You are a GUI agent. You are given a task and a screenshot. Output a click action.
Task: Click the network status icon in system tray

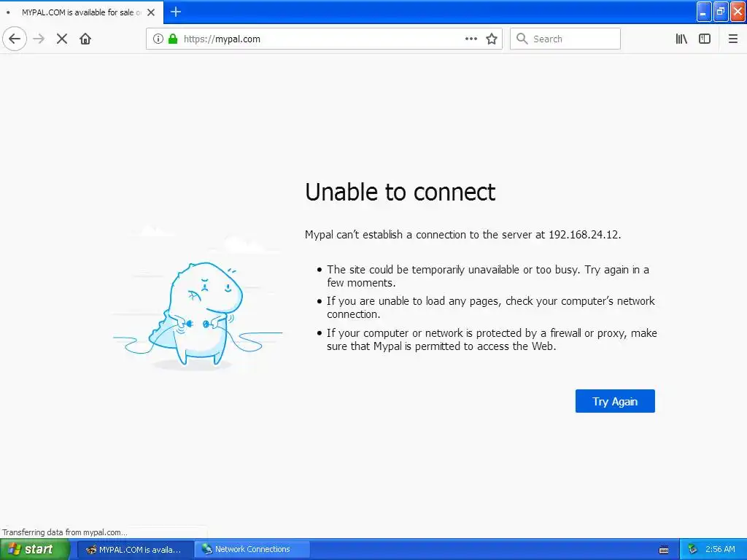[692, 550]
